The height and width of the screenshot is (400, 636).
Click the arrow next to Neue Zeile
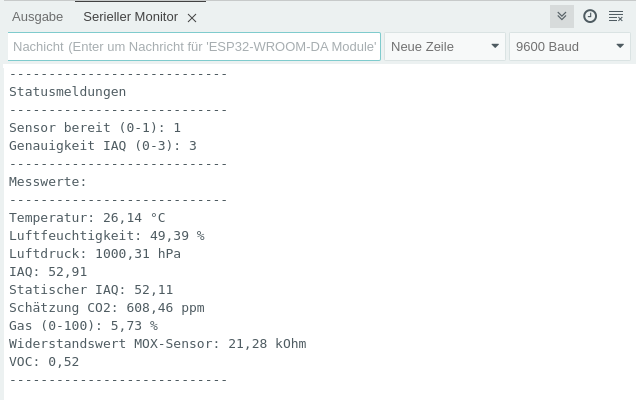(x=496, y=47)
